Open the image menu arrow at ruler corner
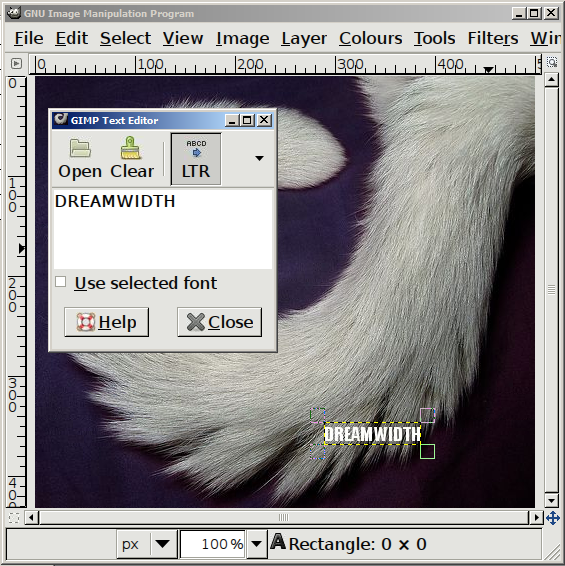The height and width of the screenshot is (566, 565). (x=16, y=64)
